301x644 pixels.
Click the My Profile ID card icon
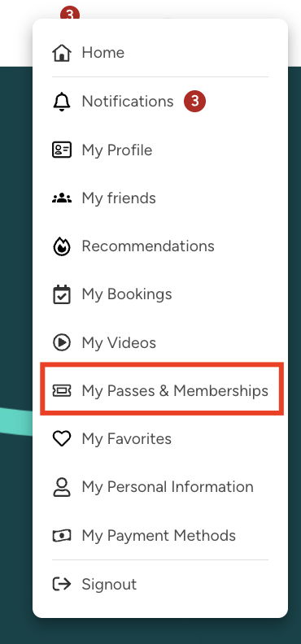tap(62, 150)
